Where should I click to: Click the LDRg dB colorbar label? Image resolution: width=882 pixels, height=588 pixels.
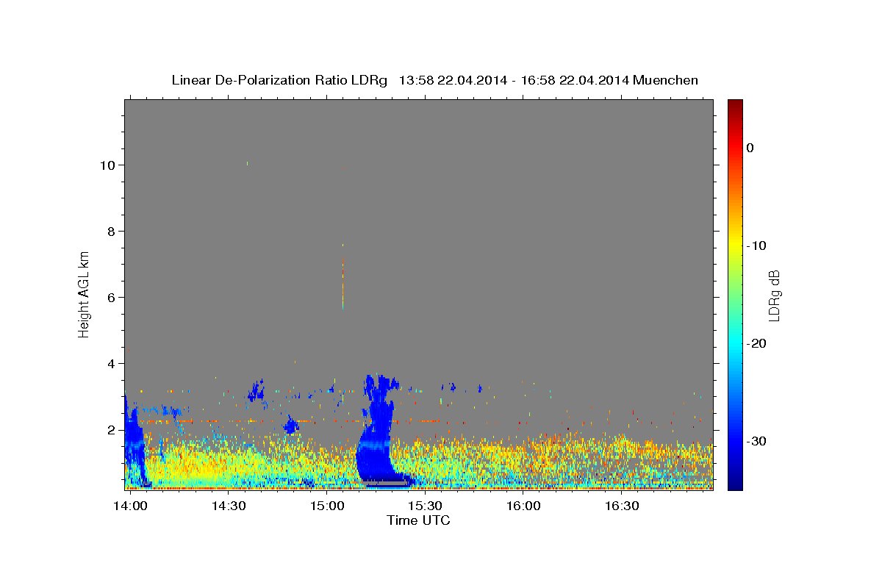(x=775, y=295)
